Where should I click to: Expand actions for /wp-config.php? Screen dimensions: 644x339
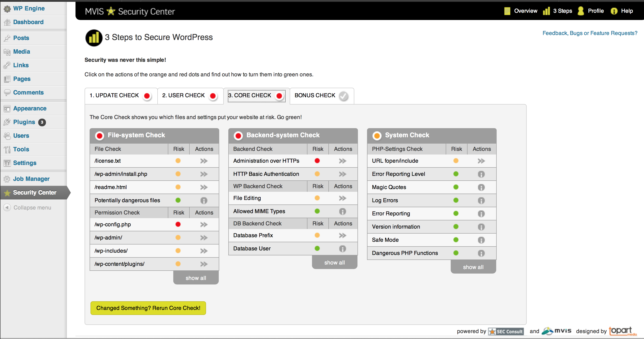pyautogui.click(x=204, y=224)
